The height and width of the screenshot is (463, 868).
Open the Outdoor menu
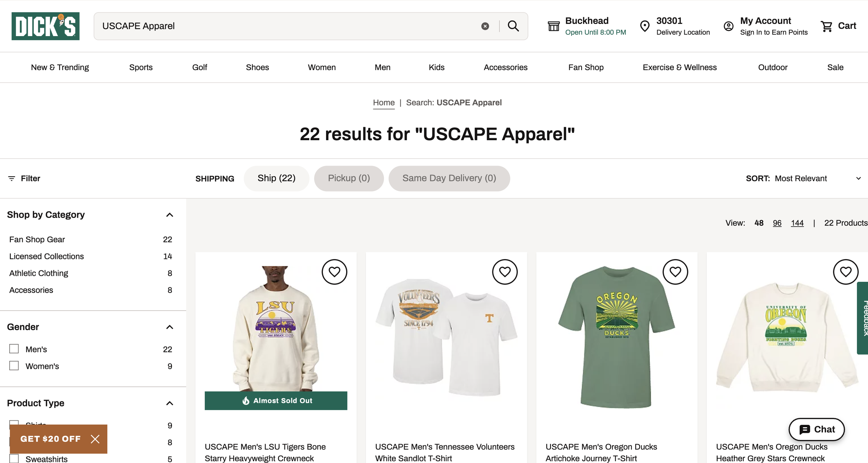[773, 67]
